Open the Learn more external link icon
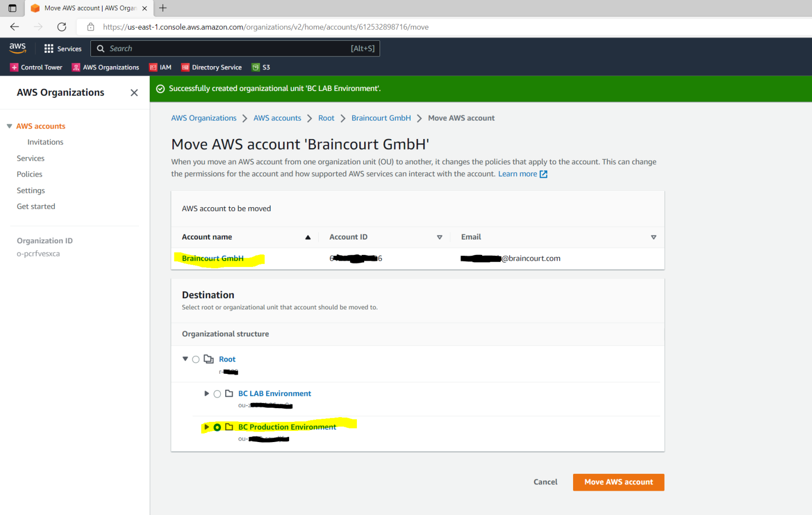812x515 pixels. click(545, 173)
